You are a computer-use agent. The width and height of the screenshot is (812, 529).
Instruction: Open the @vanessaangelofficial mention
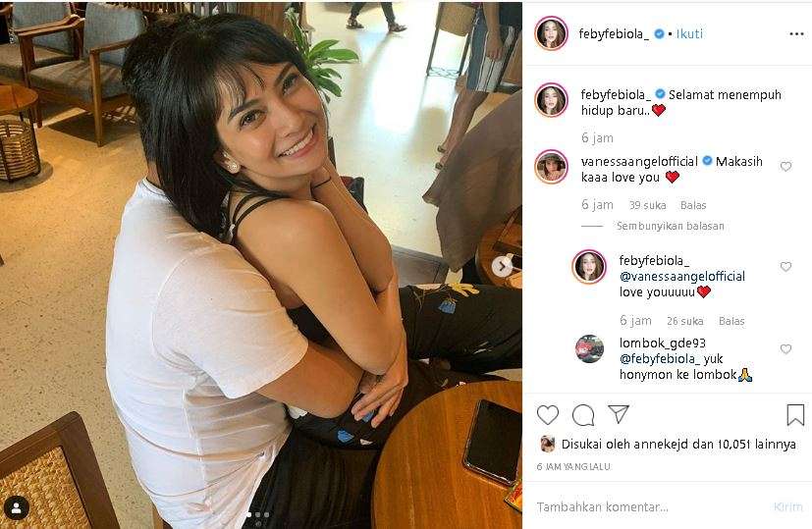pos(682,277)
